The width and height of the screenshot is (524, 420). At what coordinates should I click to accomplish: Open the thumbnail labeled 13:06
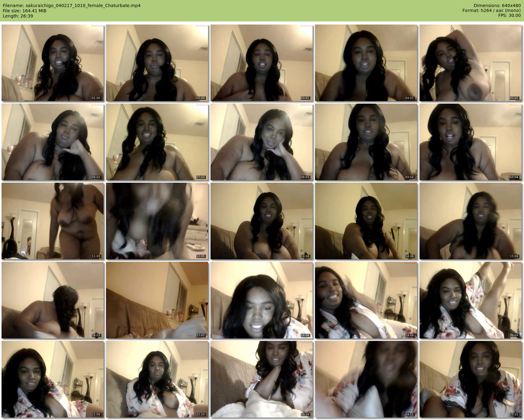pyautogui.click(x=262, y=221)
